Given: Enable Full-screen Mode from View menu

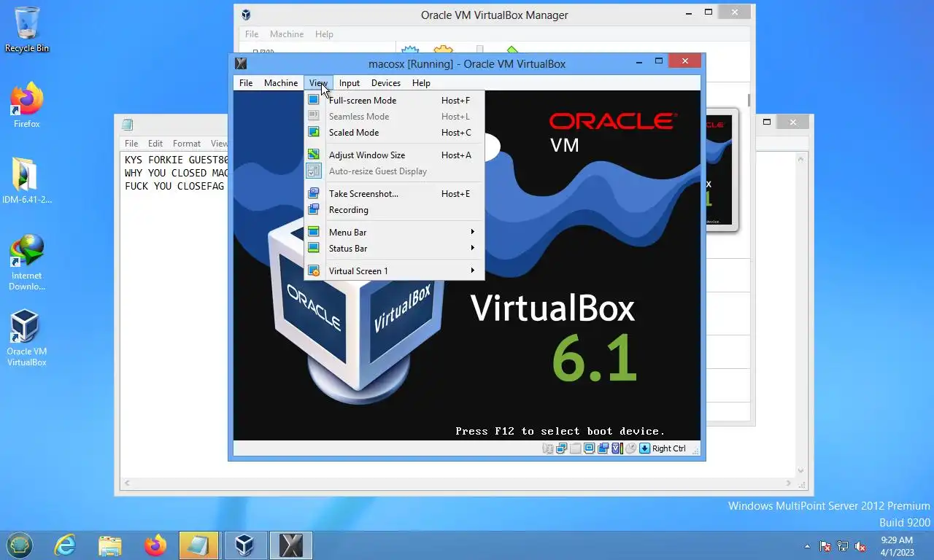Looking at the screenshot, I should tap(394, 101).
